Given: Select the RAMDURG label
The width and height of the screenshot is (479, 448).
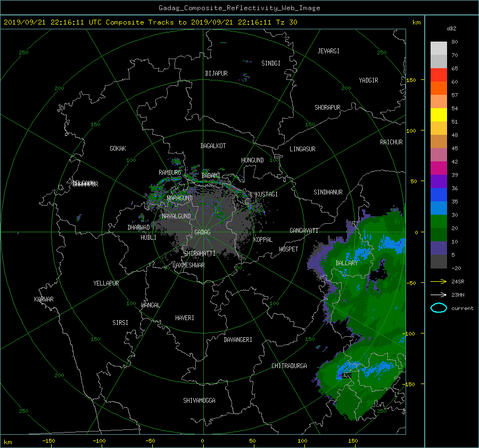Looking at the screenshot, I should (170, 173).
